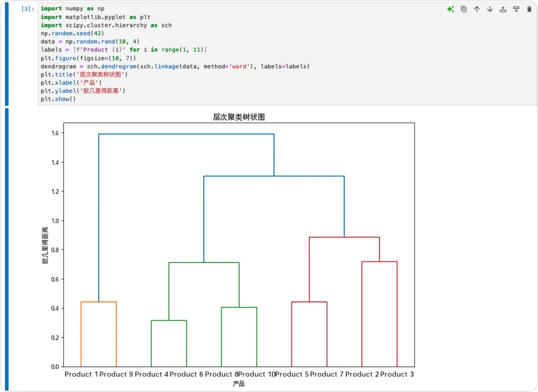This screenshot has width=538, height=392.
Task: Move the cell down with the arrow icon
Action: click(490, 9)
